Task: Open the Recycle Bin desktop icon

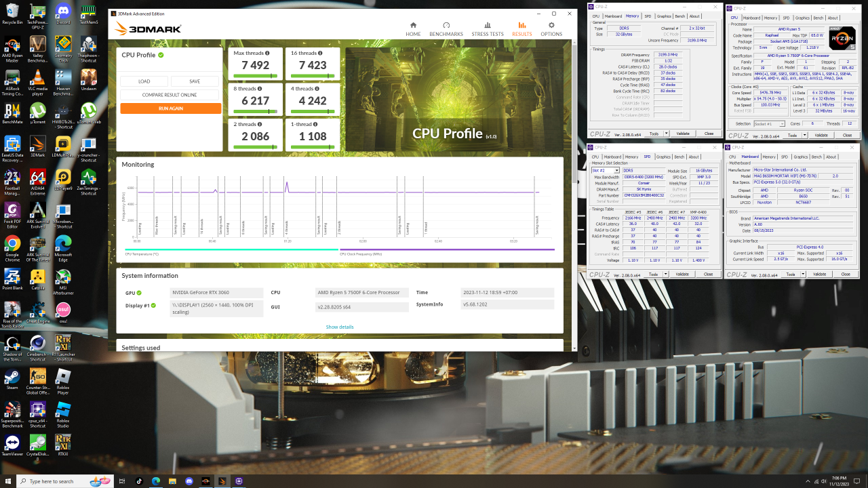Action: coord(12,14)
